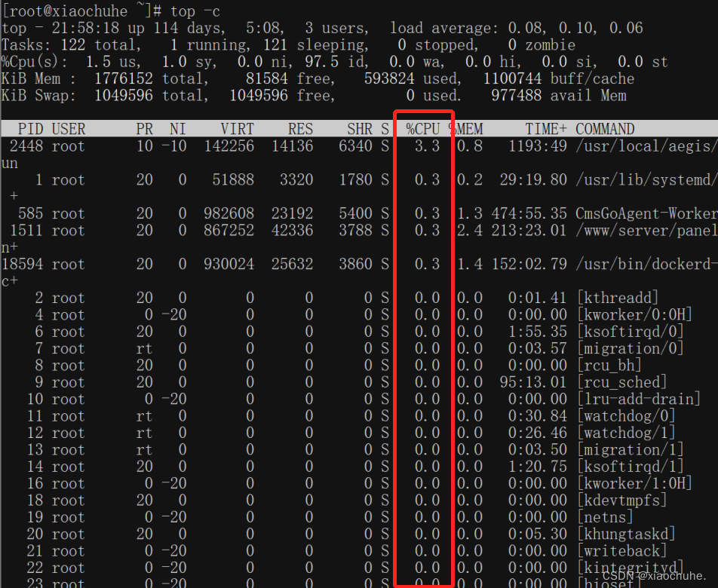Click the /www/server/panel command
The width and height of the screenshot is (718, 588).
(x=646, y=230)
